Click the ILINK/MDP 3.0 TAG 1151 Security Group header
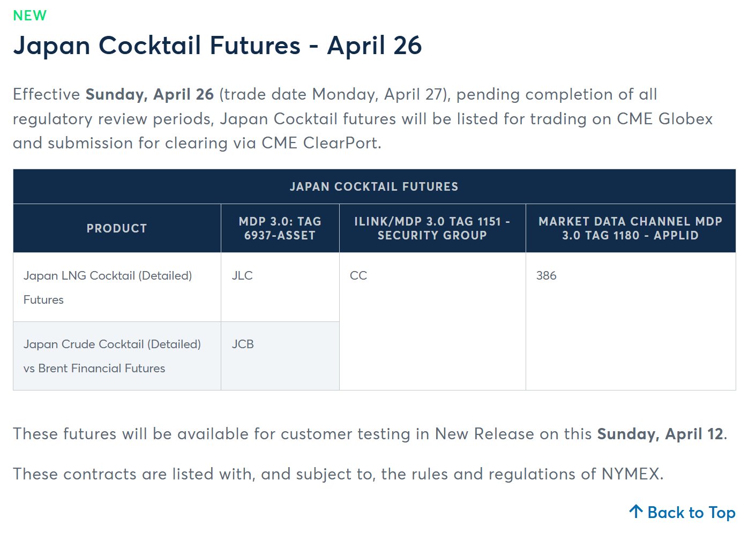The image size is (756, 533). point(432,228)
